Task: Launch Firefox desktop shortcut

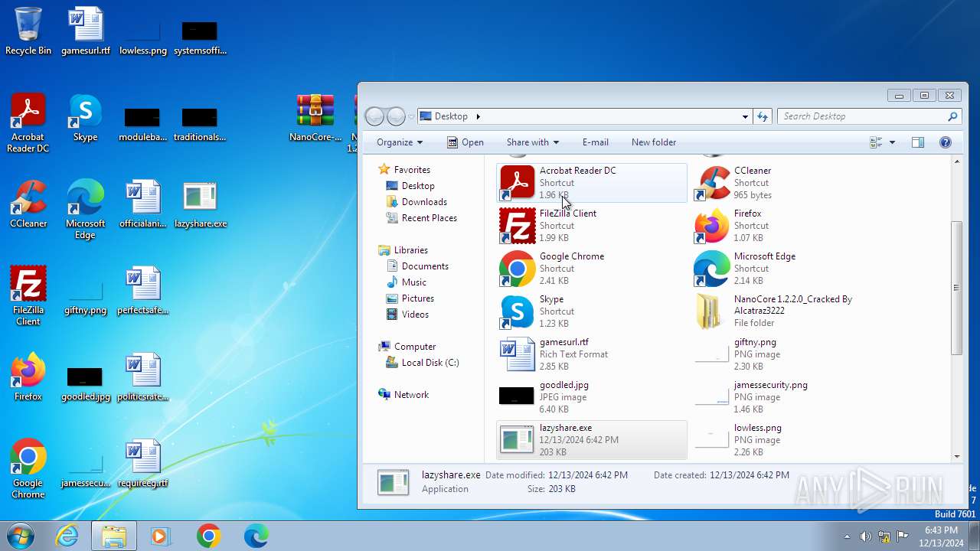Action: pos(28,377)
